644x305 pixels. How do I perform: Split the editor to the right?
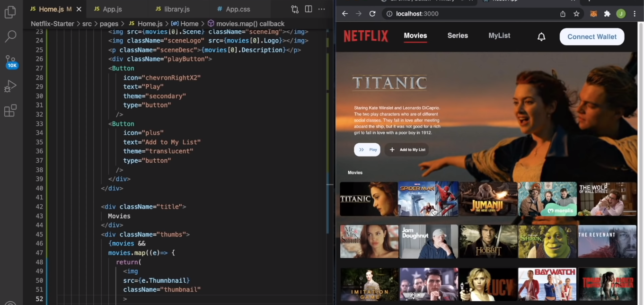point(309,9)
